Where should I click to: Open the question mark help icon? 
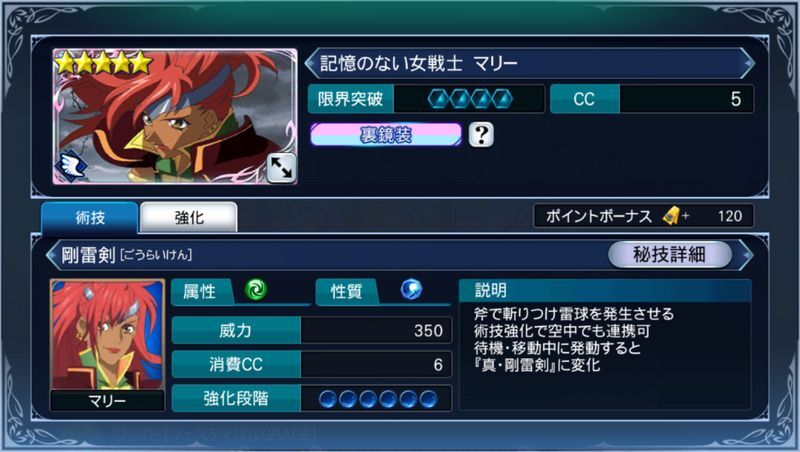(x=481, y=135)
